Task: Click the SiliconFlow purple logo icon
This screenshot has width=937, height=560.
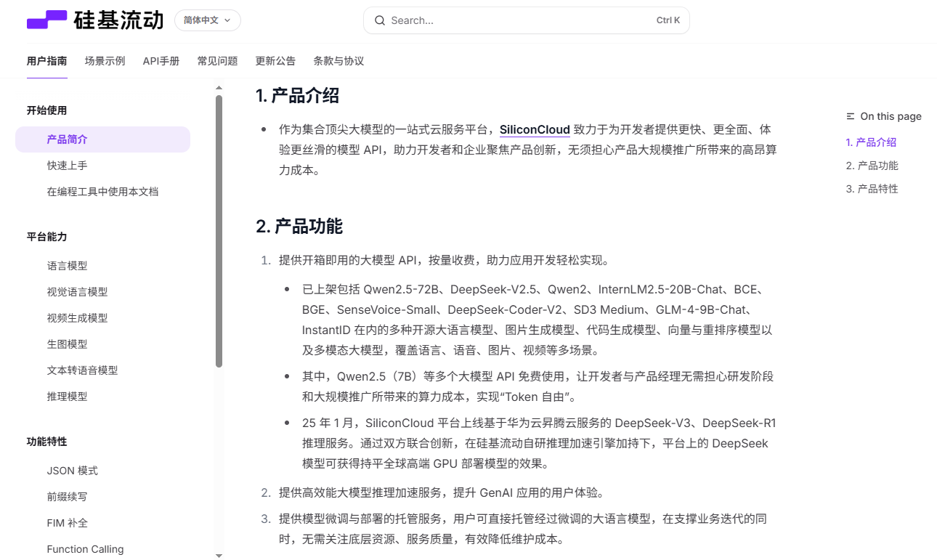Action: (x=46, y=20)
